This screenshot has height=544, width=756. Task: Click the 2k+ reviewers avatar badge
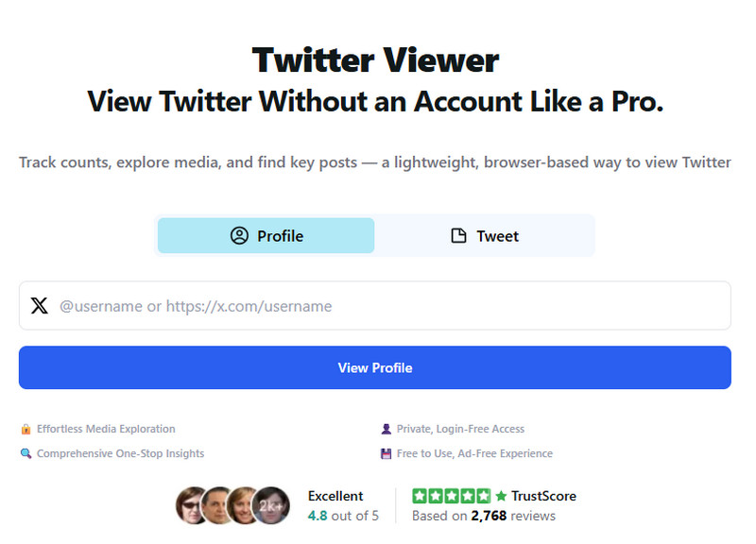(x=272, y=505)
